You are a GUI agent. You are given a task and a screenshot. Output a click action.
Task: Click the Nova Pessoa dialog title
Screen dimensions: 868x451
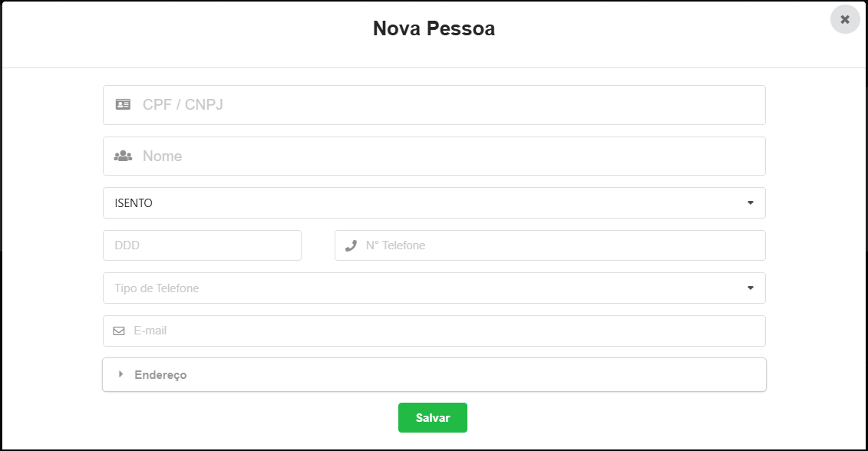(x=434, y=29)
